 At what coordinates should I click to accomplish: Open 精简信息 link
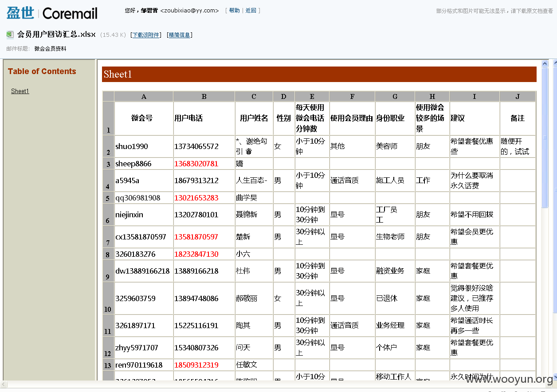(x=180, y=35)
